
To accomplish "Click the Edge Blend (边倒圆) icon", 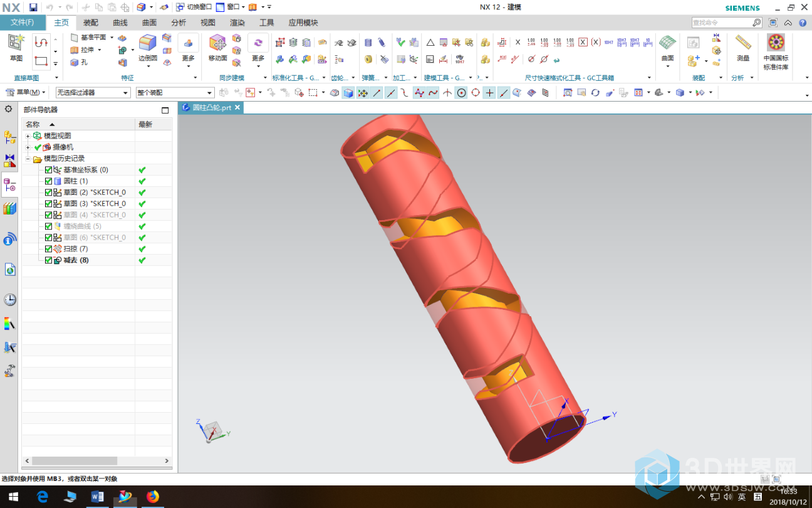I will (x=148, y=43).
